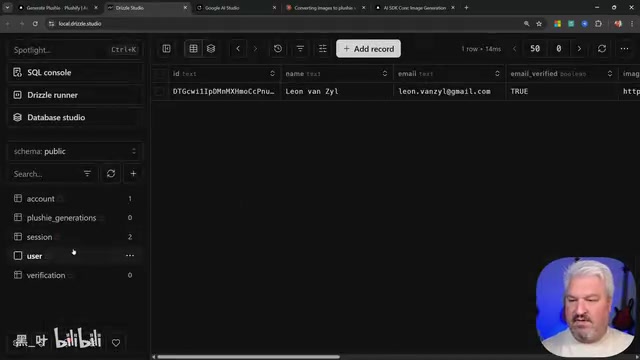
Task: Open table list filter icon
Action: (87, 174)
